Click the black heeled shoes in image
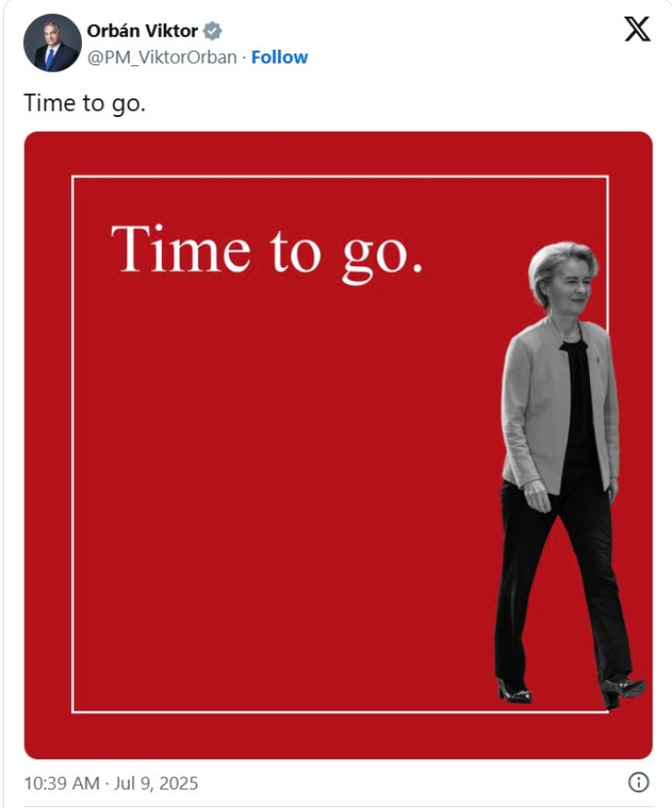The height and width of the screenshot is (808, 672). point(571,691)
